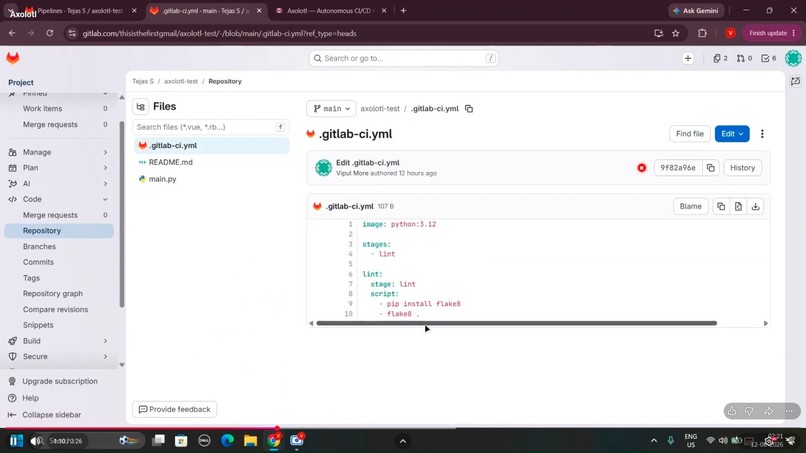
Task: Open to-do list counter icon
Action: [x=769, y=58]
